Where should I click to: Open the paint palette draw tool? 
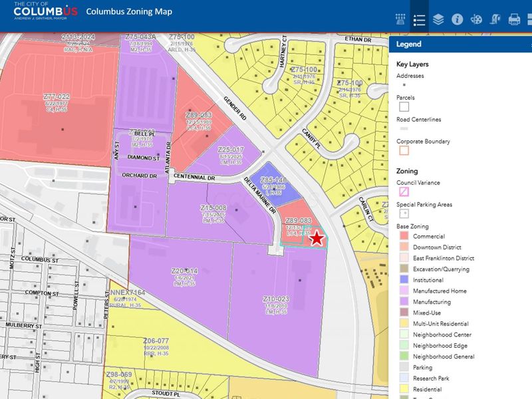click(x=476, y=19)
